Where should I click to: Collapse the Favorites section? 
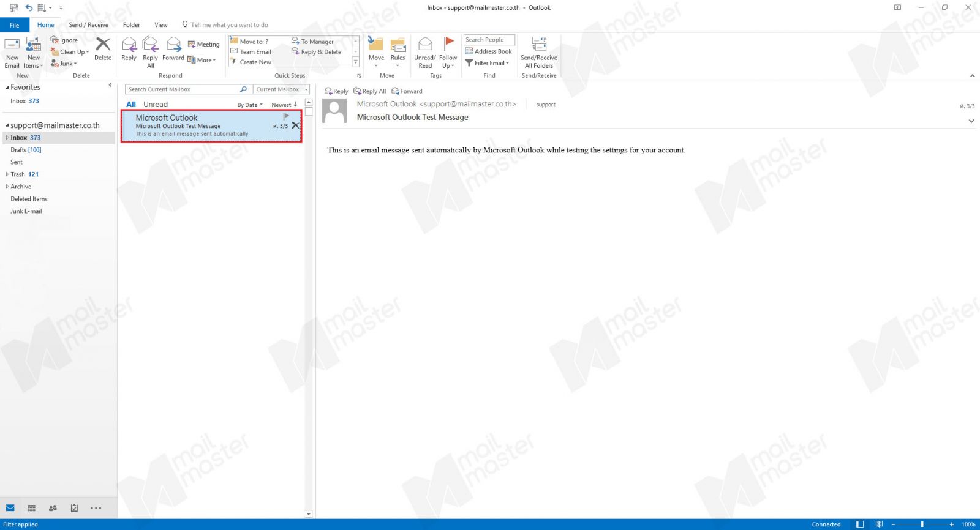click(x=7, y=88)
